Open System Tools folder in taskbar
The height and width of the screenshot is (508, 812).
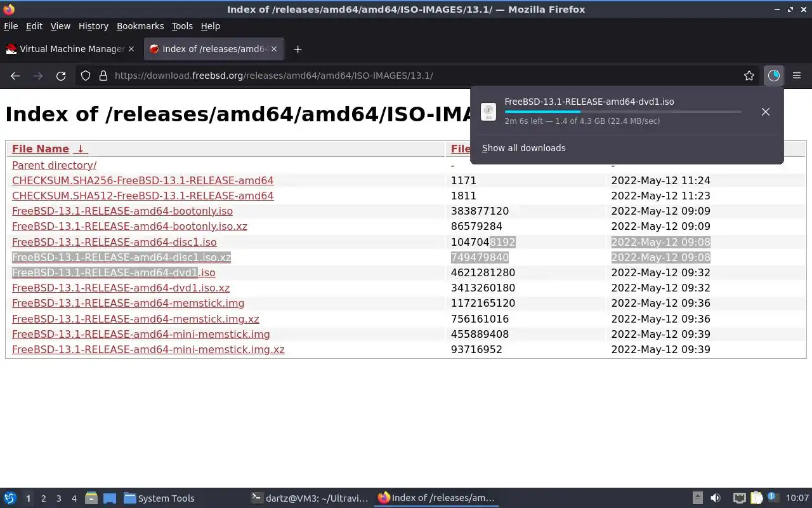(x=159, y=498)
